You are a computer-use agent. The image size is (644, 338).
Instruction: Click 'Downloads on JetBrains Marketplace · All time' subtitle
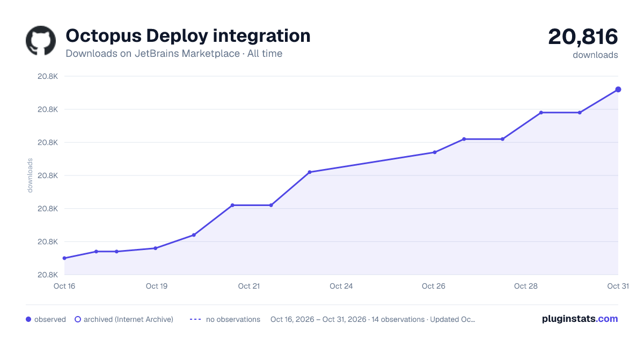174,54
